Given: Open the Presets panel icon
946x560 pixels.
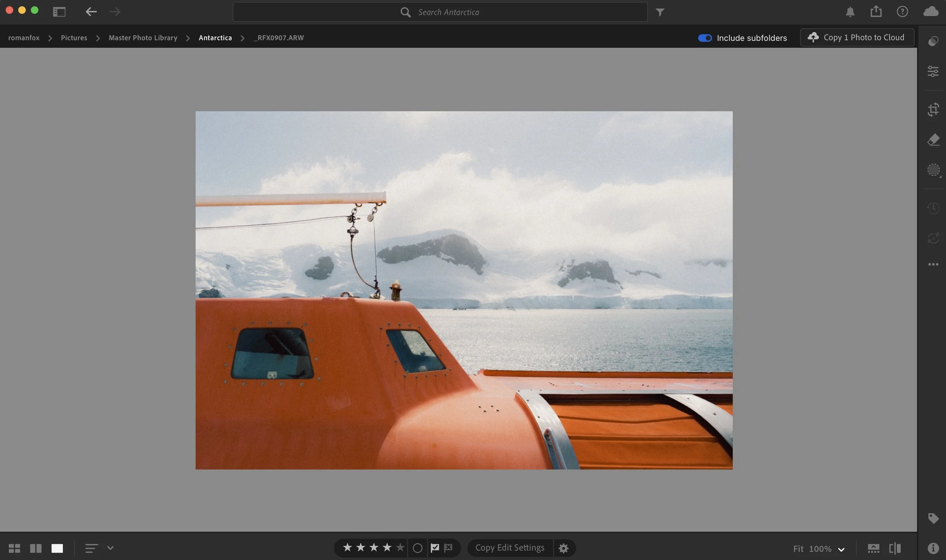Looking at the screenshot, I should pos(933,41).
